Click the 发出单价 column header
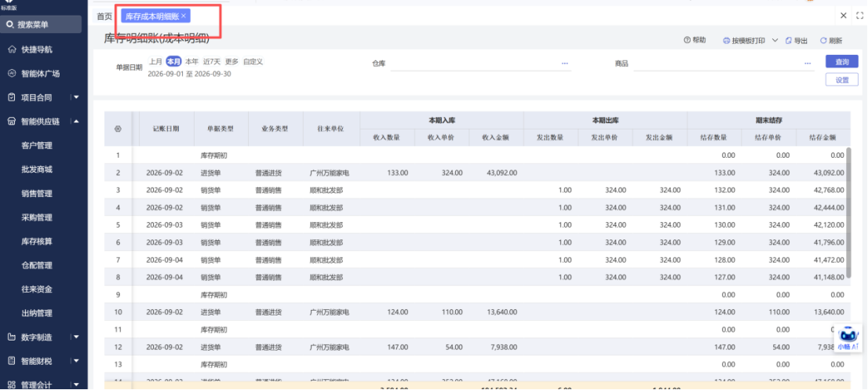 click(x=605, y=138)
